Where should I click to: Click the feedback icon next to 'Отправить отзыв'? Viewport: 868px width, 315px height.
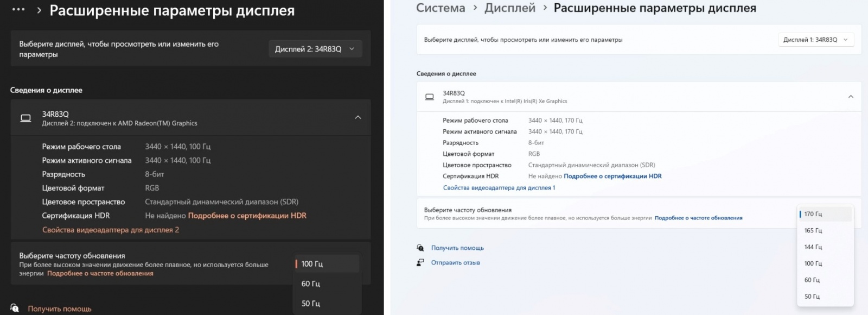click(420, 262)
